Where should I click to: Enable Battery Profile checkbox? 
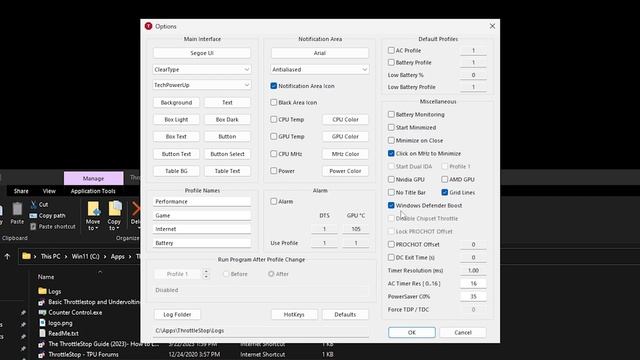[x=391, y=62]
